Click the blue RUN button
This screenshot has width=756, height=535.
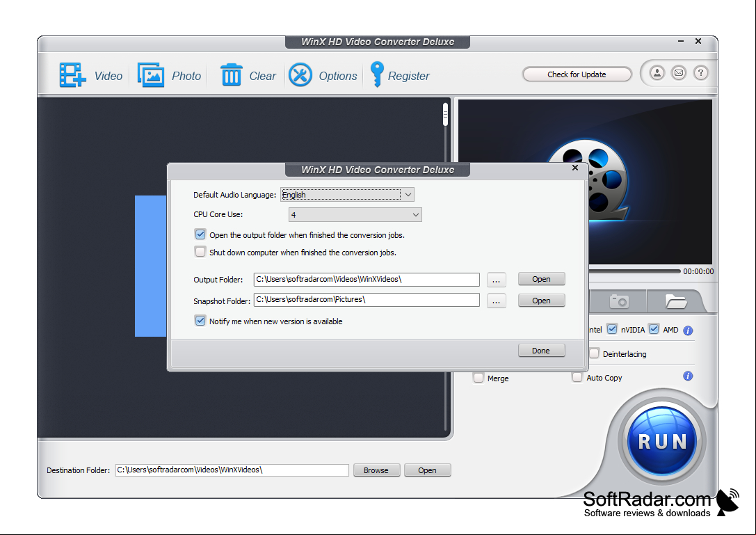tap(662, 441)
